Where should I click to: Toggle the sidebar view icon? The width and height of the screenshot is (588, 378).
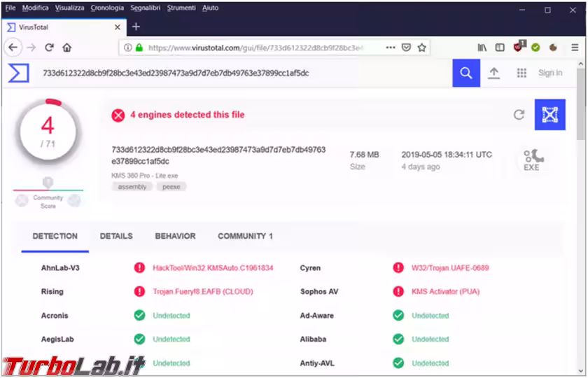point(500,48)
